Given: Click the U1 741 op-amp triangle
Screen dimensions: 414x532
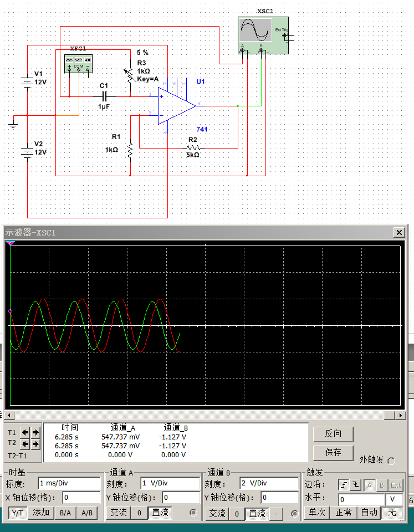Looking at the screenshot, I should 177,106.
